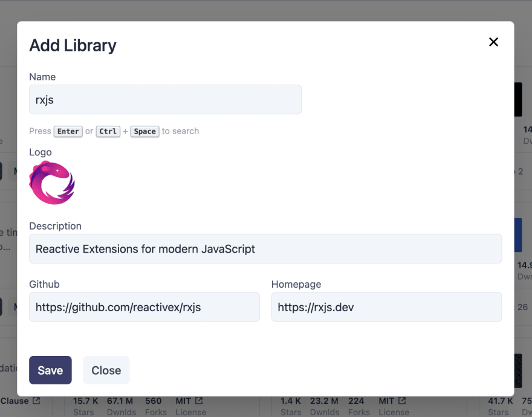Click the 560 Forks value

[154, 401]
